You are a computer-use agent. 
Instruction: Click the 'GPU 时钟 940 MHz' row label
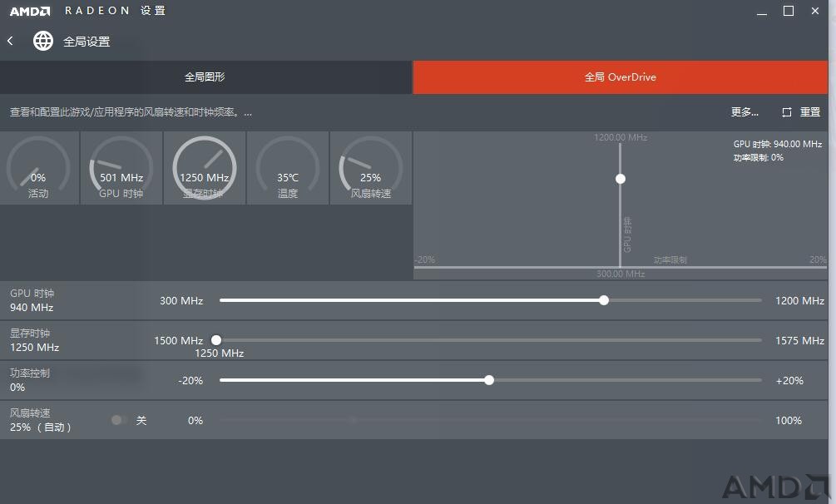32,300
